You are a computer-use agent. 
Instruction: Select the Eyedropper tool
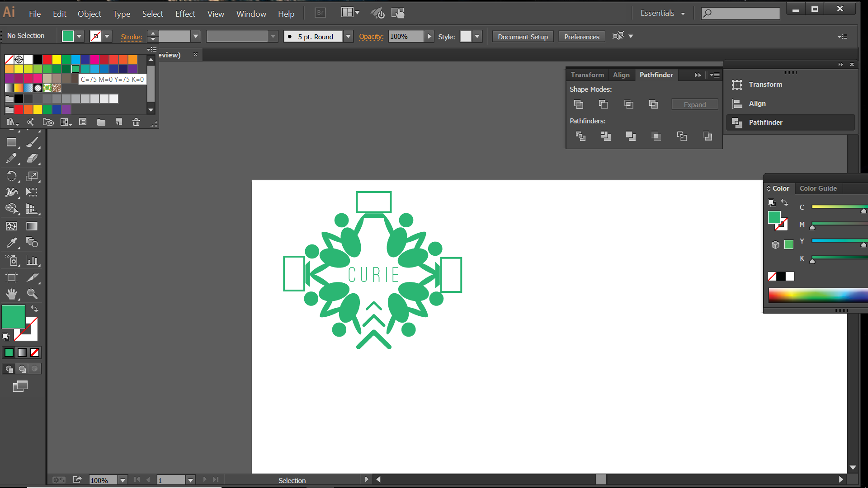point(12,243)
